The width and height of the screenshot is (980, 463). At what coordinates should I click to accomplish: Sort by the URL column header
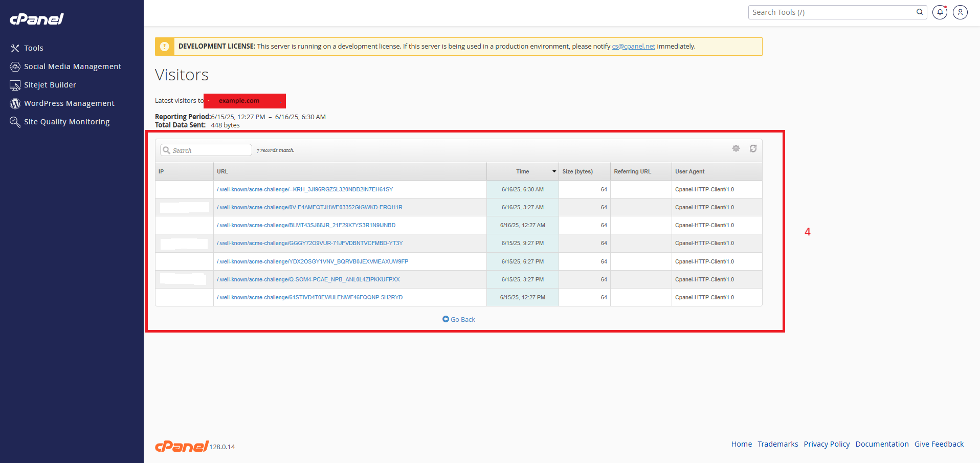pos(350,171)
